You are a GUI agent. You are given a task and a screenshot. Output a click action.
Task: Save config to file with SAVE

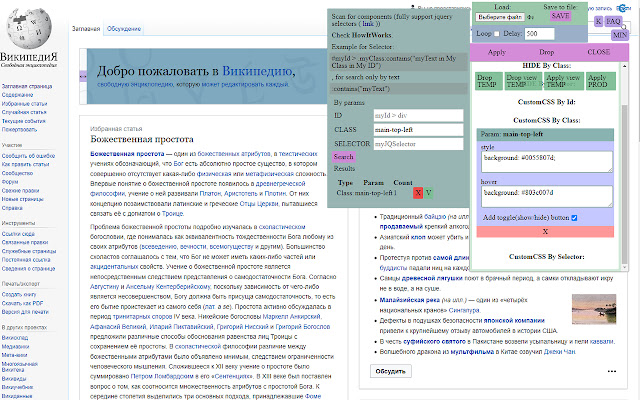pyautogui.click(x=560, y=16)
